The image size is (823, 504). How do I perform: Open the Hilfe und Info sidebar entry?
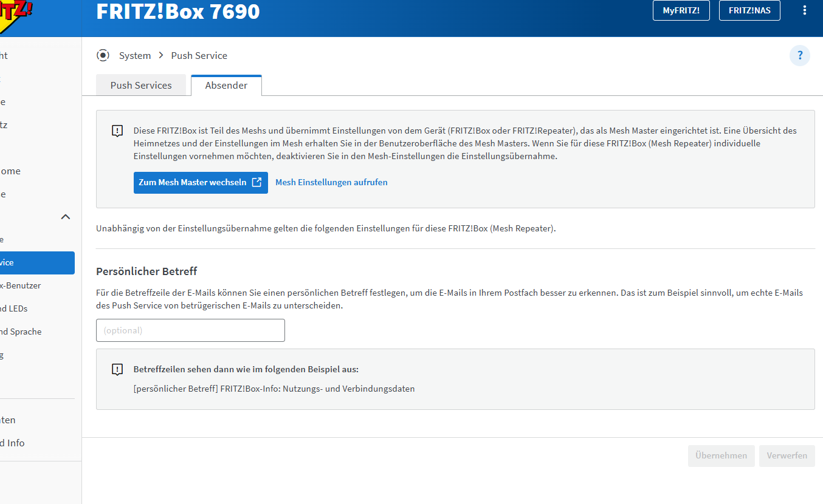pos(12,443)
